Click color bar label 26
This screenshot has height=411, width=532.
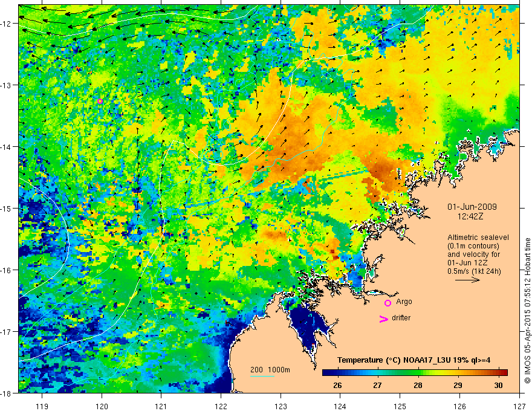click(x=337, y=385)
